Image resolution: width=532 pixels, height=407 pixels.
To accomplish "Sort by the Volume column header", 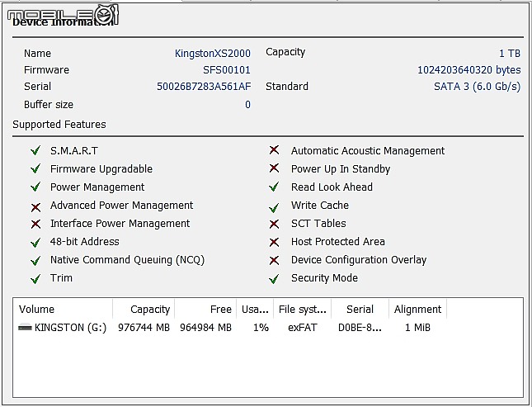I will tap(64, 309).
